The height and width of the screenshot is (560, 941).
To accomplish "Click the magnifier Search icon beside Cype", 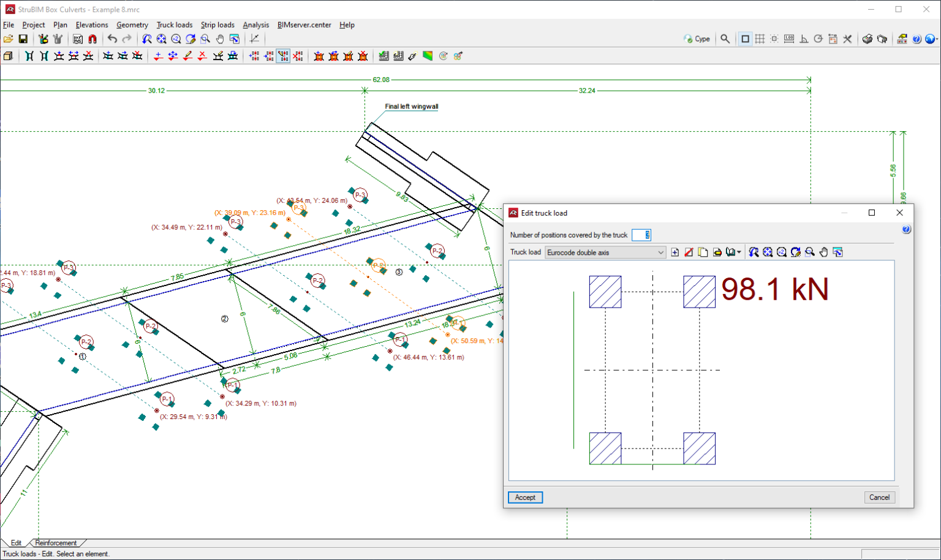I will pos(725,39).
